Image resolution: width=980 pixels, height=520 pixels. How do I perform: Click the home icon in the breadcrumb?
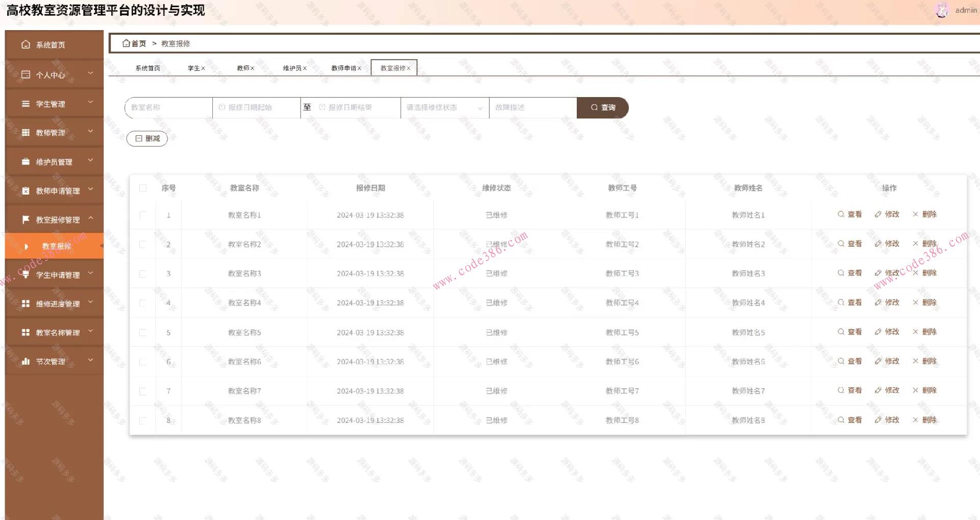pos(126,43)
